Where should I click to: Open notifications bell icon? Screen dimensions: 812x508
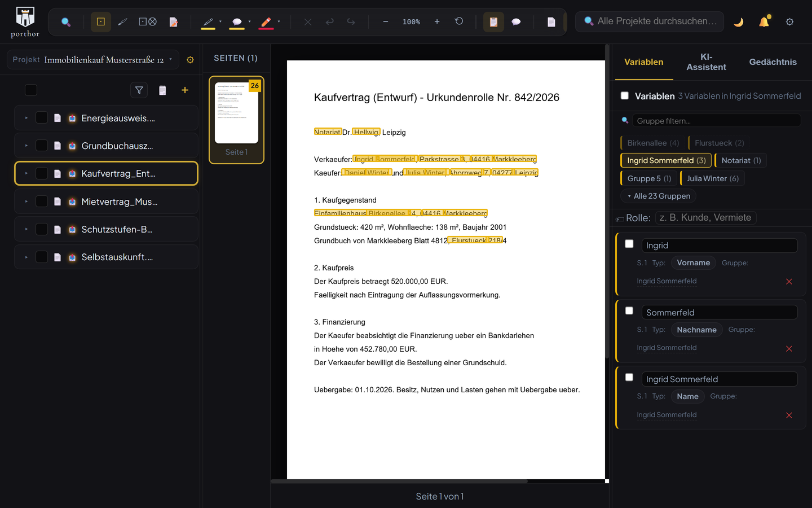click(764, 22)
